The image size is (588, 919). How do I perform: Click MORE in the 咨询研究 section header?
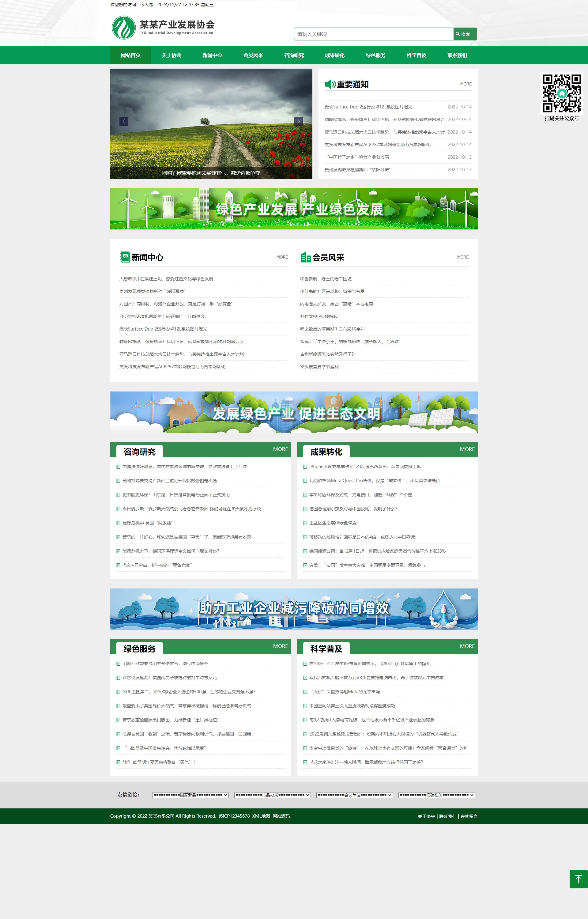[280, 449]
